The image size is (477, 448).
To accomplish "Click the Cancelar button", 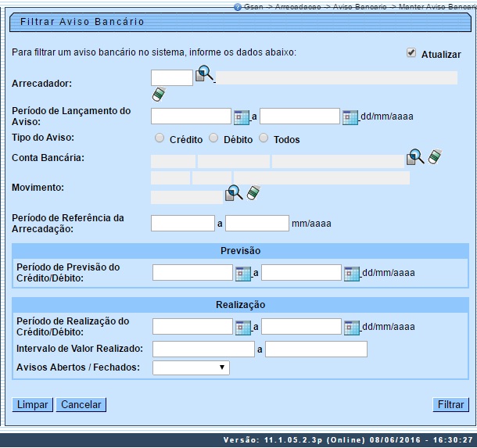I will tap(81, 405).
